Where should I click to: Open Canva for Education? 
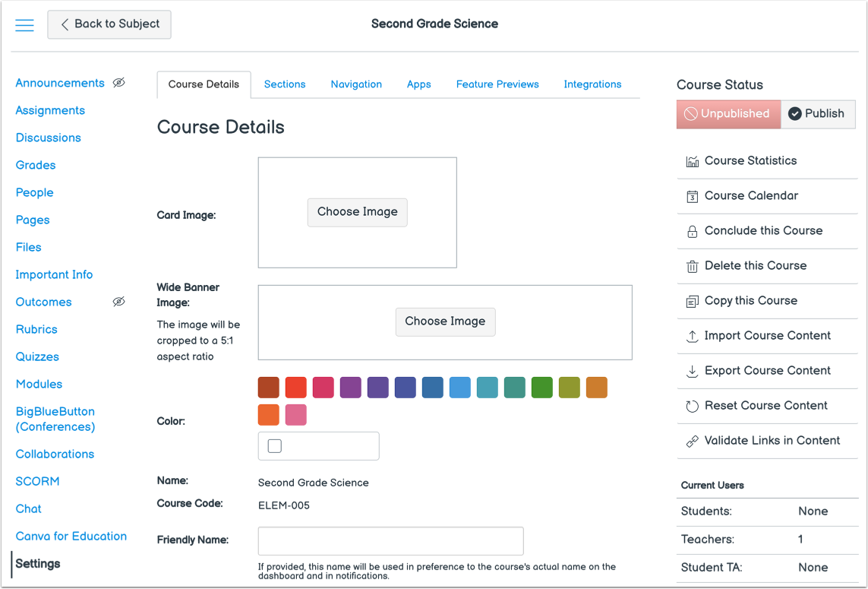coord(71,537)
